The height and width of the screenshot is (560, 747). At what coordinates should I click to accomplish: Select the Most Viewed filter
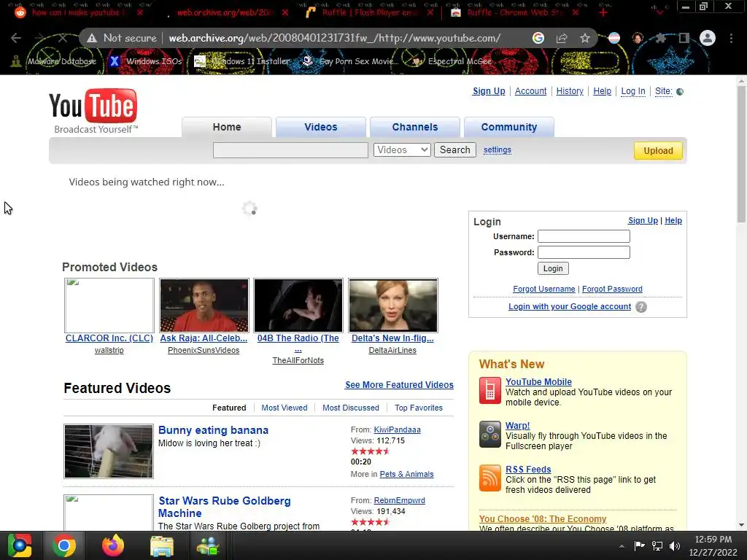click(x=285, y=408)
